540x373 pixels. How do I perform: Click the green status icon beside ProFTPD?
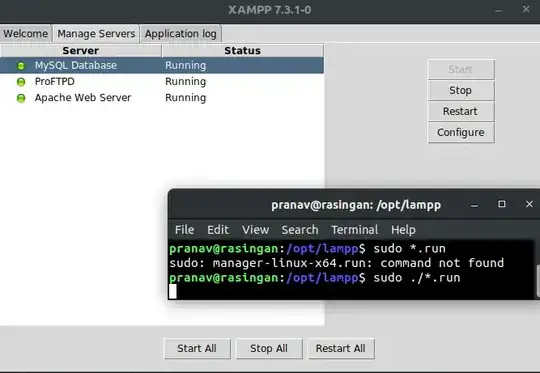[x=21, y=82]
